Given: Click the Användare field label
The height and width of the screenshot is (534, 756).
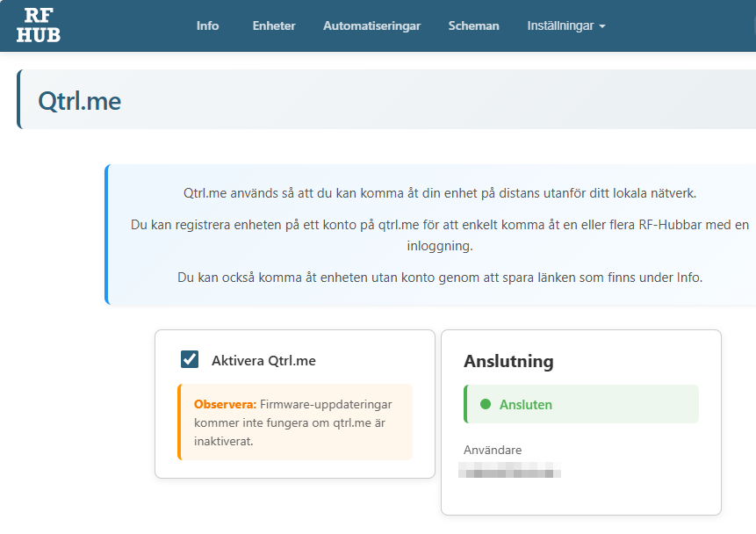Looking at the screenshot, I should click(493, 450).
